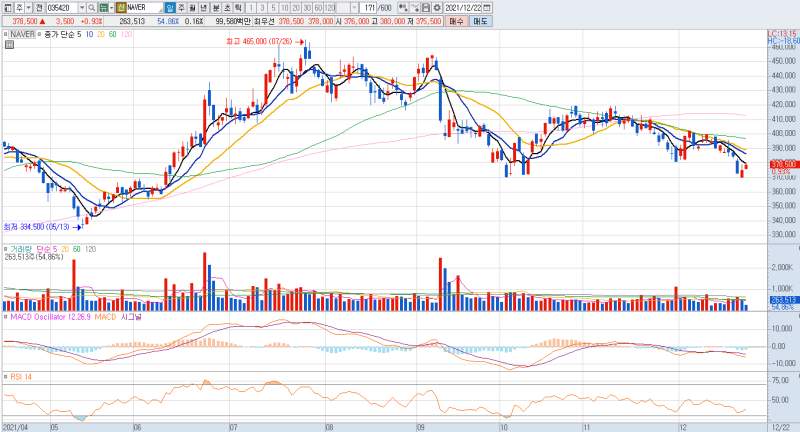
Task: Click the pink 120 price MA legend
Action: pyautogui.click(x=126, y=34)
